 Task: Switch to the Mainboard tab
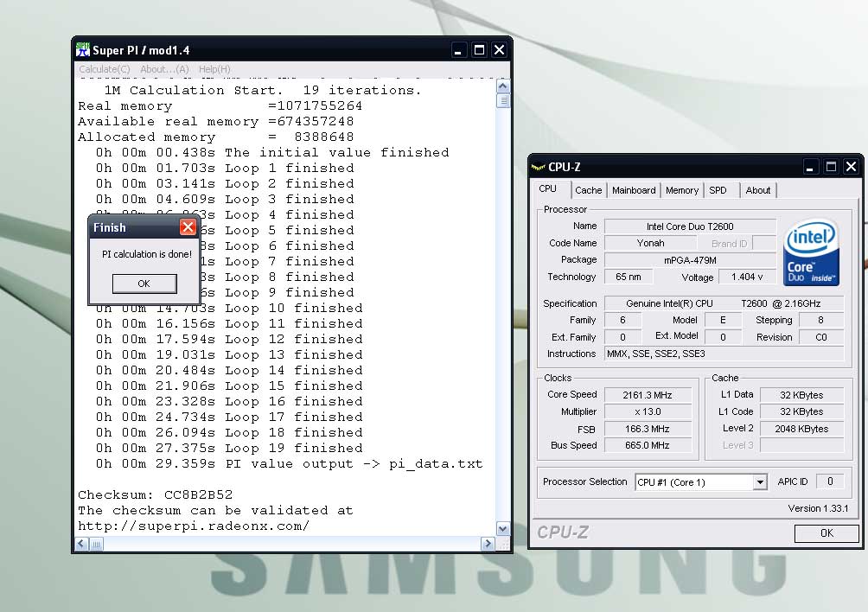pyautogui.click(x=634, y=190)
